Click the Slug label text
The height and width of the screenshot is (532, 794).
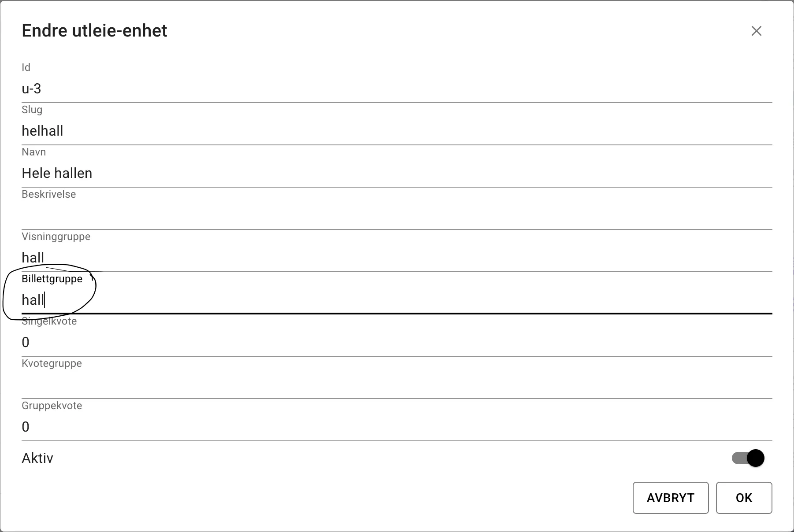coord(32,110)
